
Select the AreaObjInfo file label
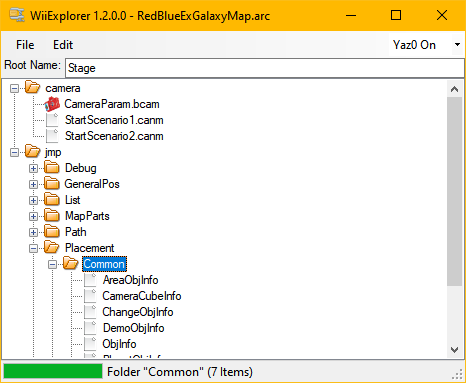(x=130, y=280)
